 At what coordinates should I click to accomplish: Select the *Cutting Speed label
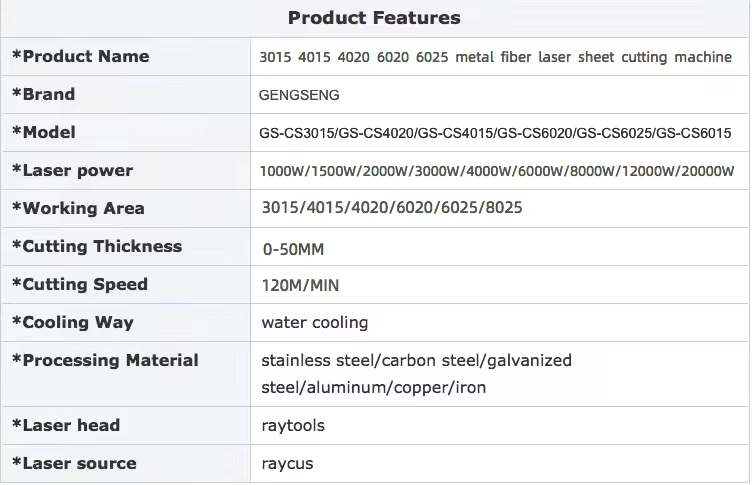(x=79, y=285)
